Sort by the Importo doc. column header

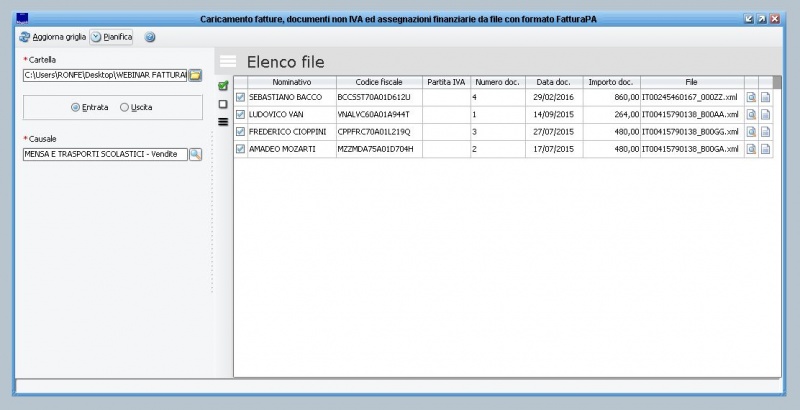click(610, 82)
